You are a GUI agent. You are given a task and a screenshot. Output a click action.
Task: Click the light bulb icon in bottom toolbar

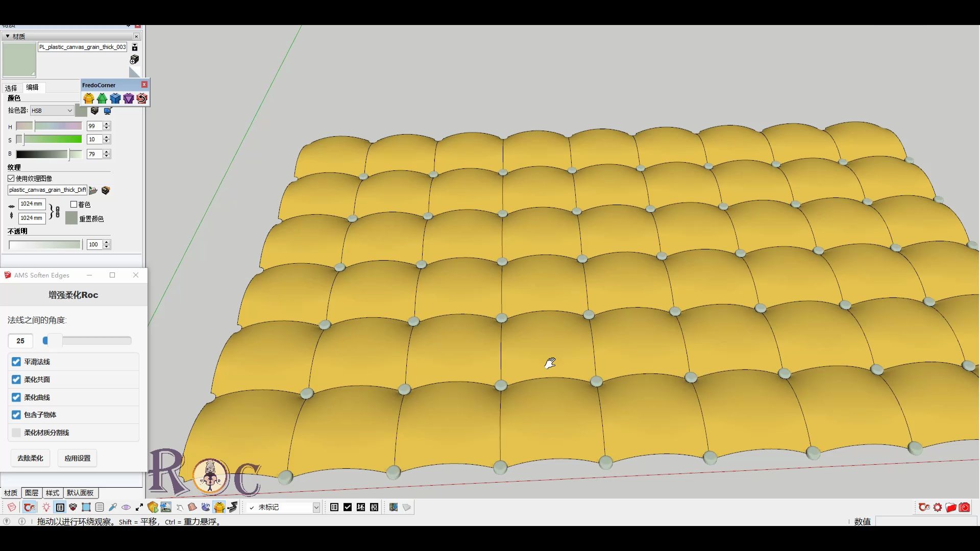[x=46, y=507]
